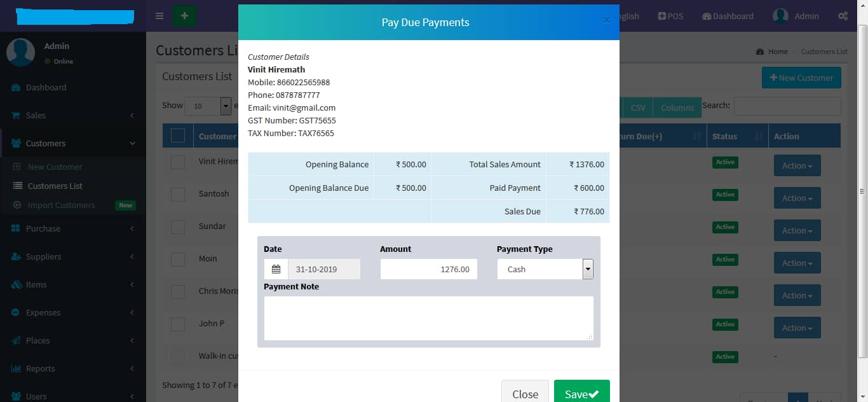Click the Places paper-plane icon
Viewport: 868px width, 402px height.
coord(16,340)
